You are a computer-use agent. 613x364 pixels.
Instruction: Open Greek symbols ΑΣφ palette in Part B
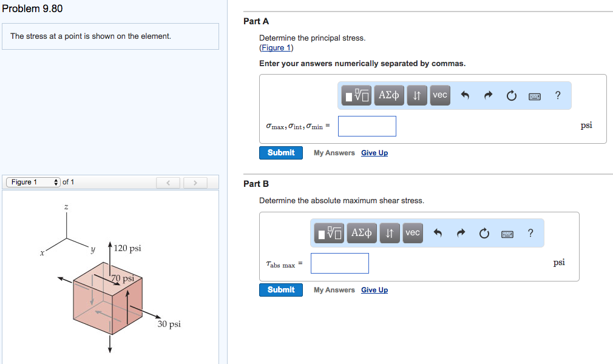[362, 234]
